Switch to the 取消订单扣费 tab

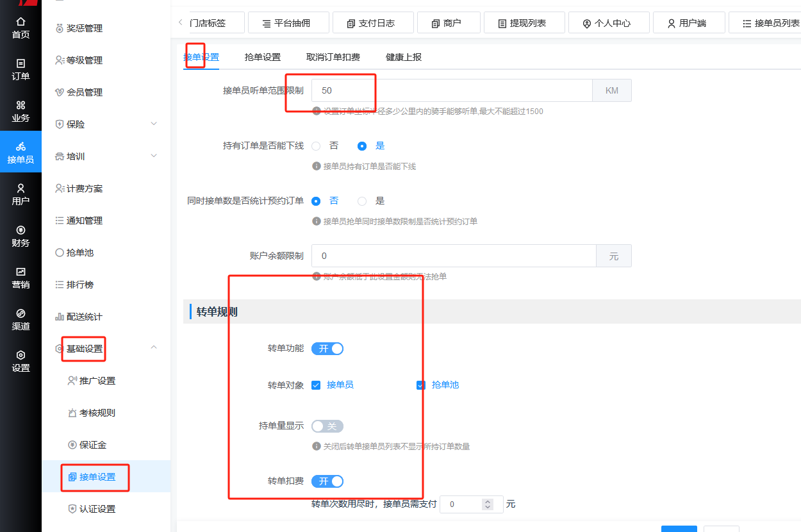click(x=333, y=57)
